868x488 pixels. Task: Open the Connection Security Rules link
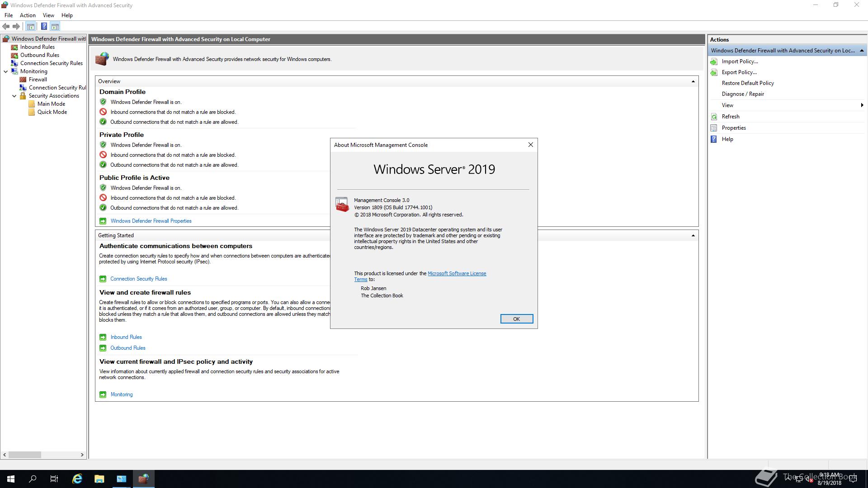coord(139,279)
